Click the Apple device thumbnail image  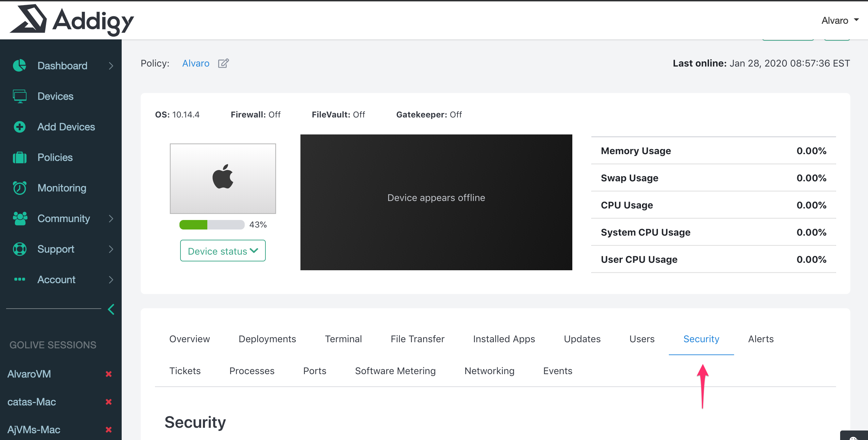click(223, 178)
